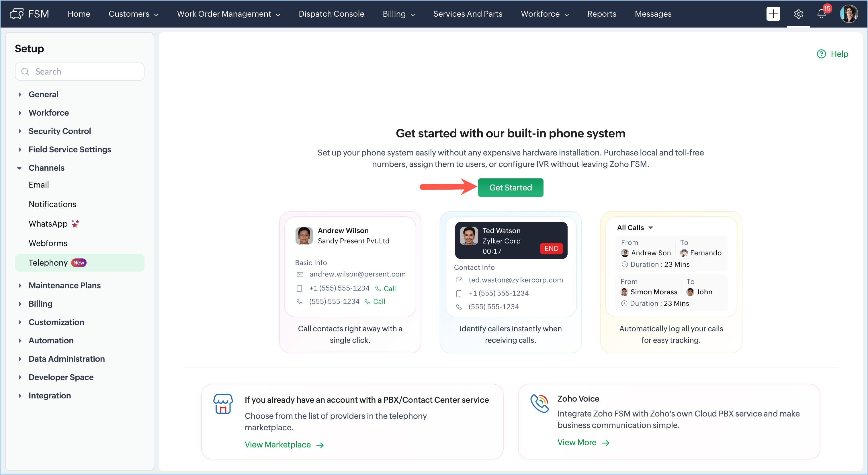Expand the General section in Setup

click(20, 94)
